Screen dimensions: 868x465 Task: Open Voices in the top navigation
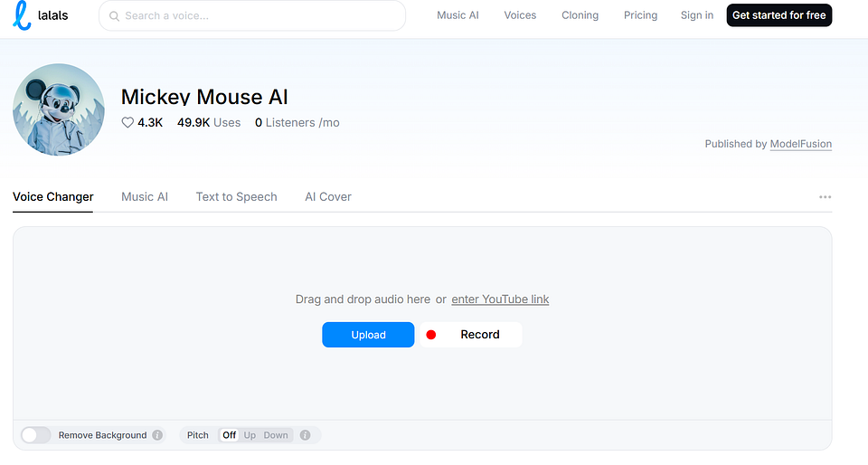(x=520, y=15)
